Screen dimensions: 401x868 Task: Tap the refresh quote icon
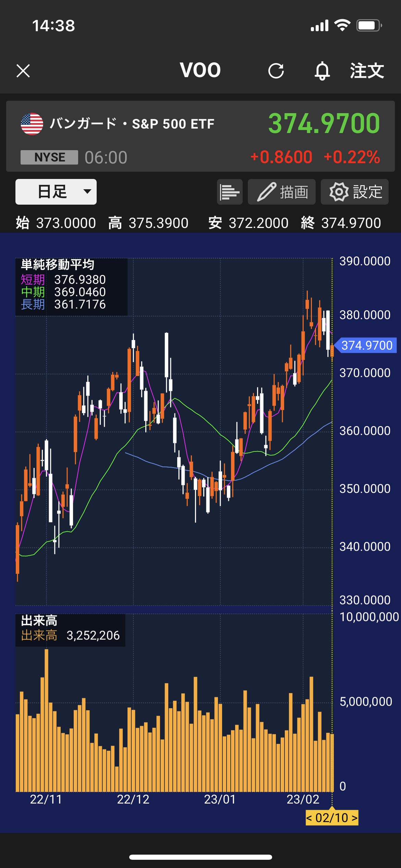[276, 71]
